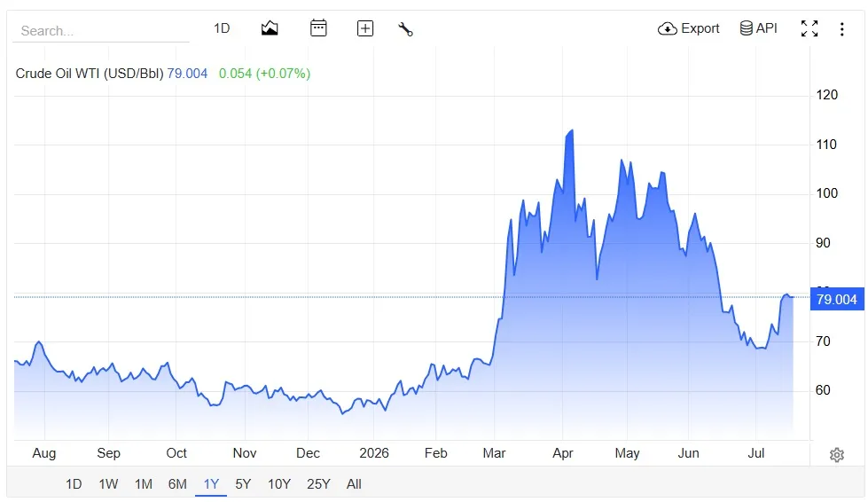Show the 10Y time range
Image resolution: width=868 pixels, height=502 pixels.
(279, 484)
